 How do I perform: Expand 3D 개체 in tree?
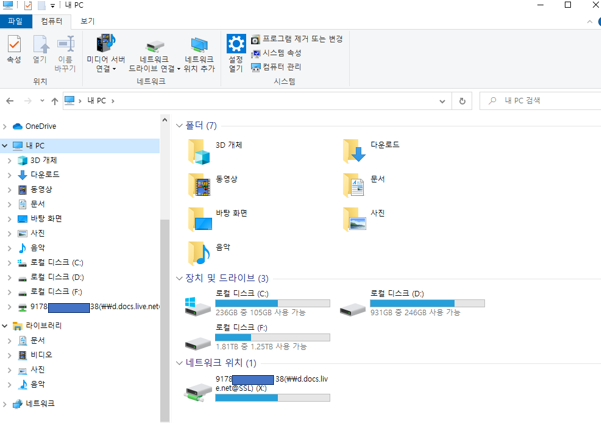coord(10,161)
